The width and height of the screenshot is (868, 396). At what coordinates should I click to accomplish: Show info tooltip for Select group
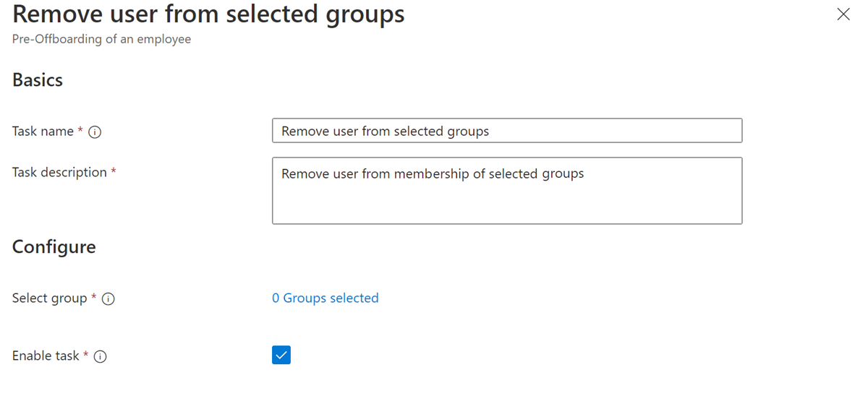109,299
